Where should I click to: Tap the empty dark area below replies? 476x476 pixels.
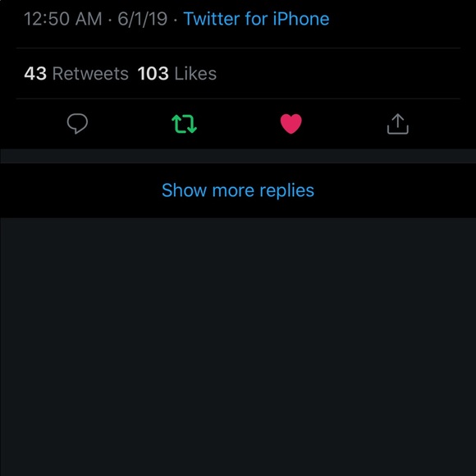tap(238, 346)
